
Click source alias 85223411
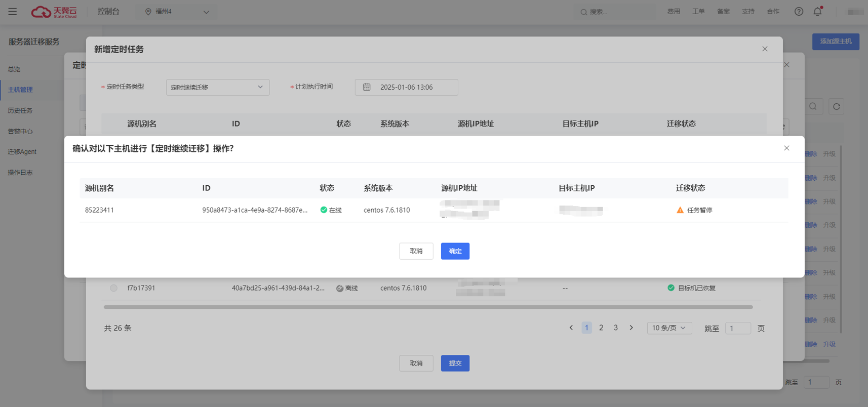tap(99, 210)
